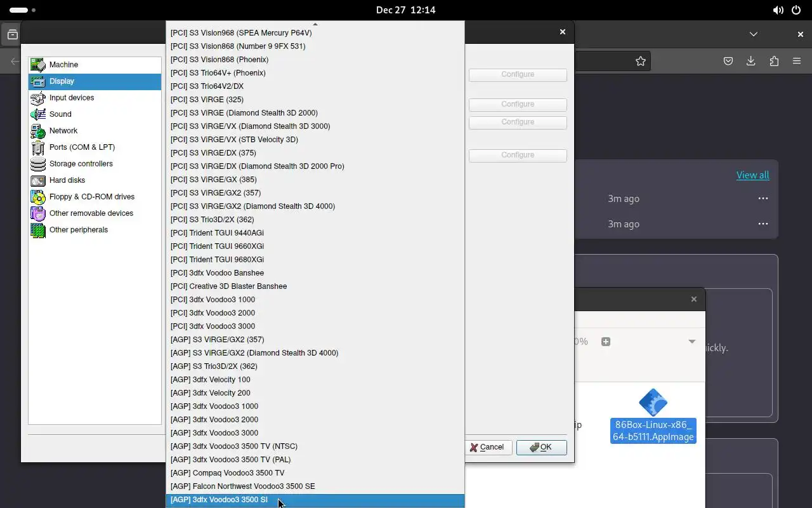Open system power menu icon
The width and height of the screenshot is (812, 508).
[x=796, y=10]
